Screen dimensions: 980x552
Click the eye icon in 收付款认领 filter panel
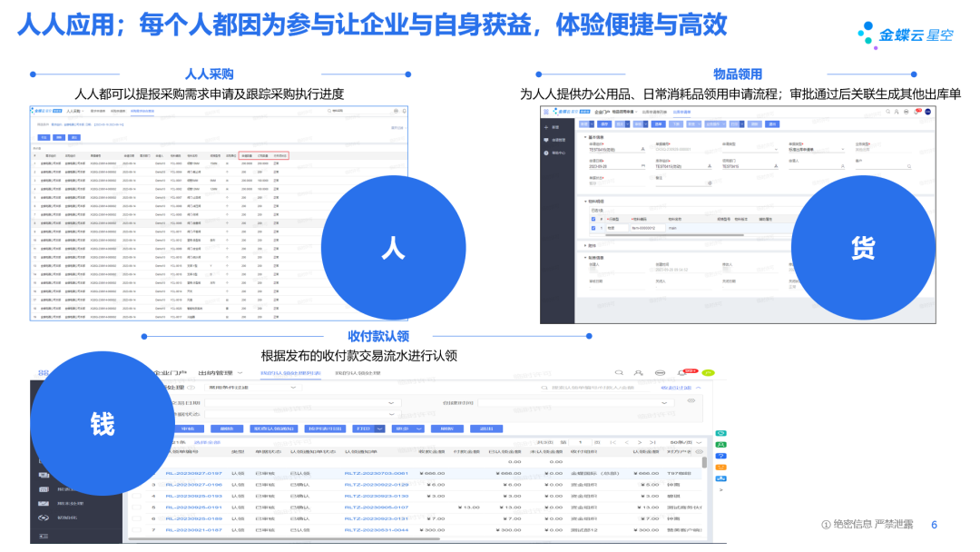(x=691, y=400)
